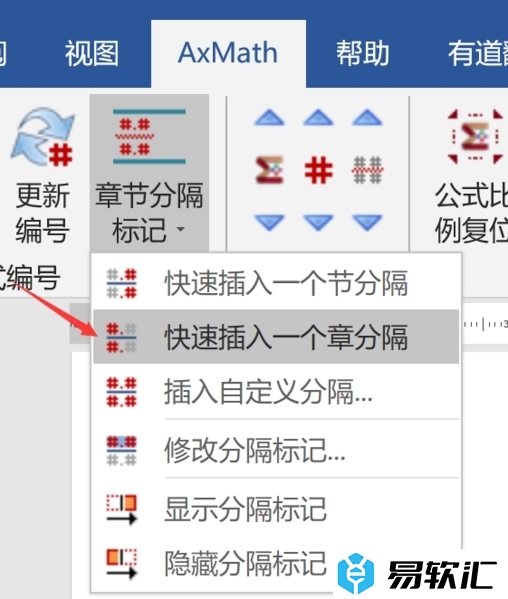Click the down arrow below the Sigma formula icon
This screenshot has height=599, width=508.
pos(269,223)
